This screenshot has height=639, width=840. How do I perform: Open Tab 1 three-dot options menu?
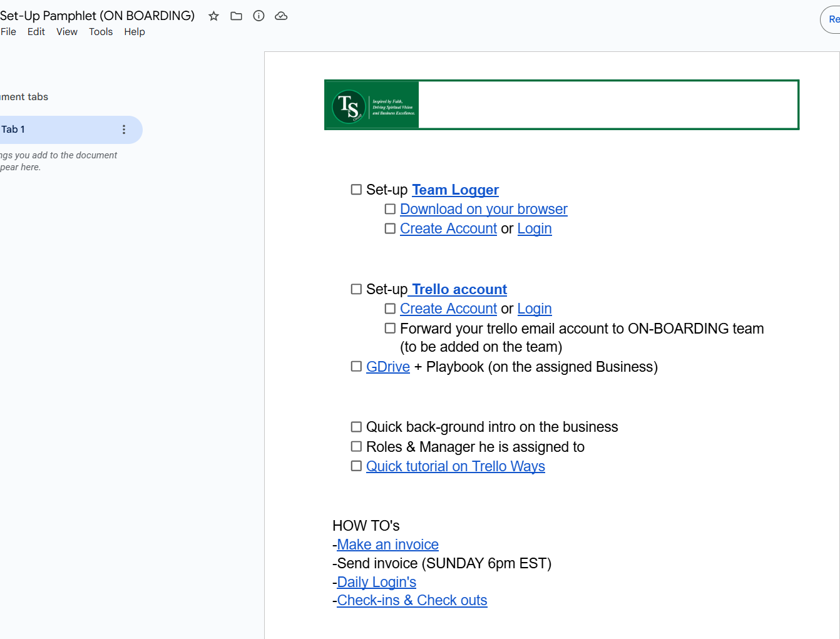click(x=124, y=130)
